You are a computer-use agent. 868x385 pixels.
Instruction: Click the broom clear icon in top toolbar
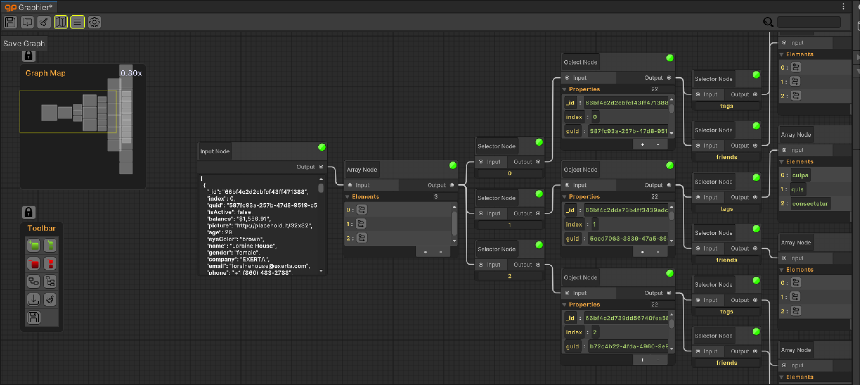point(44,22)
